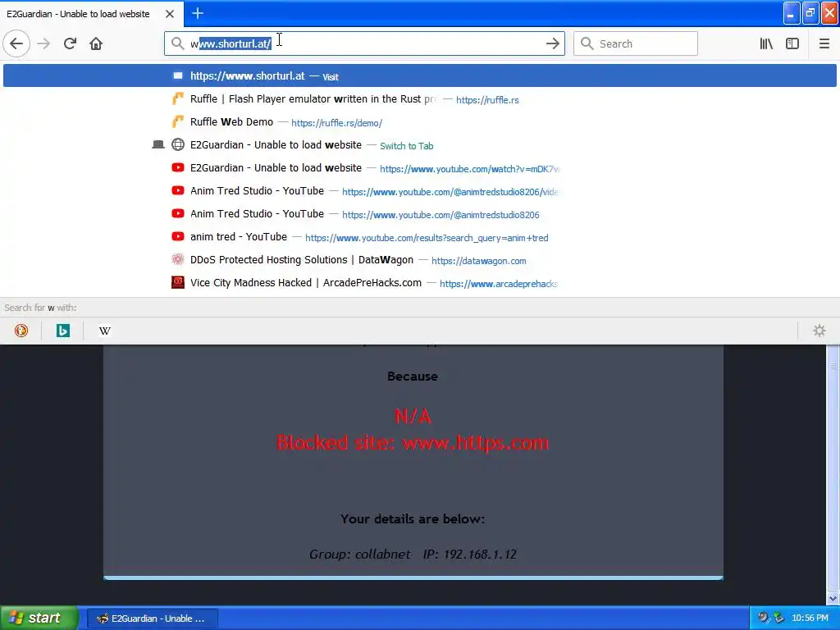
Task: Search with DuckDuckGo one-off icon
Action: [x=21, y=331]
